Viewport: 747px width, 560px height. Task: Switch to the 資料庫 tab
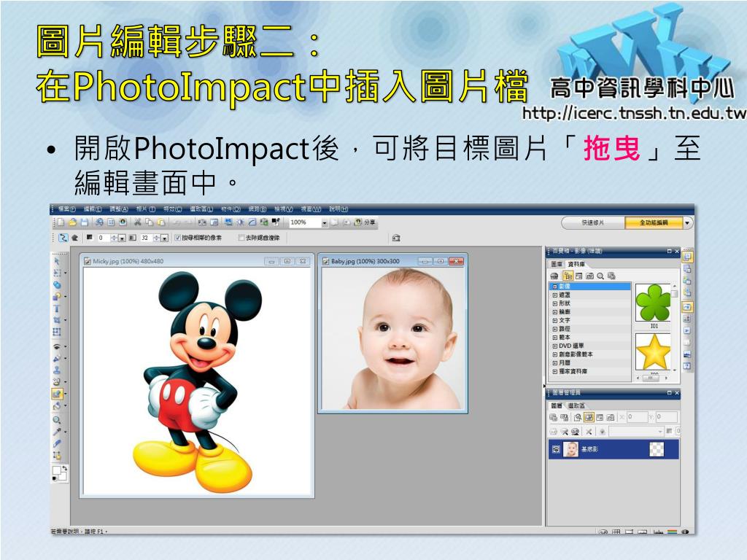[x=576, y=264]
